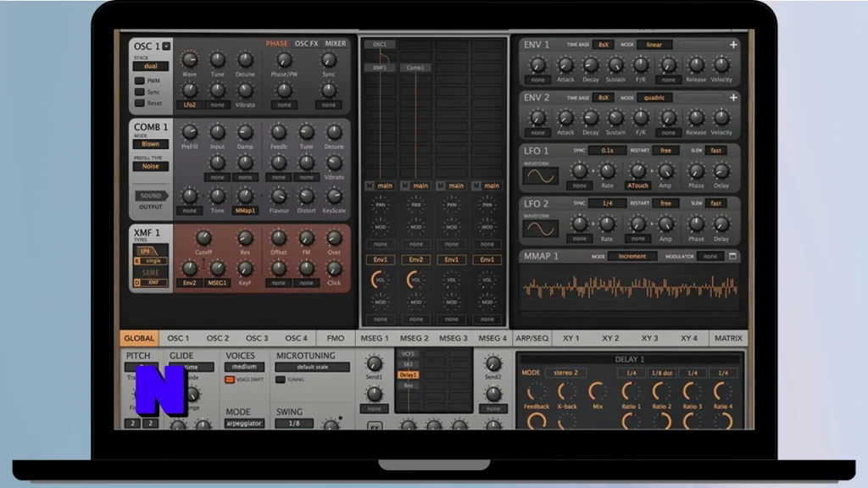The width and height of the screenshot is (868, 488).
Task: Click the LFO 2 waveform display
Action: (540, 229)
